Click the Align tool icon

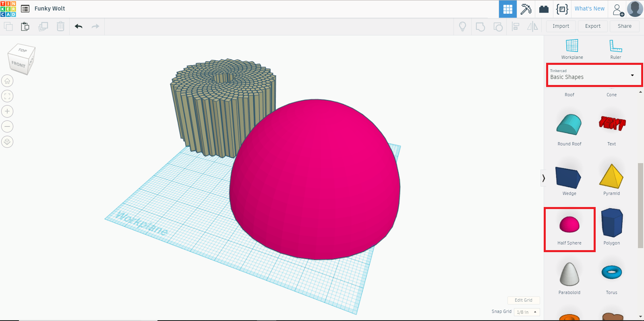pyautogui.click(x=516, y=27)
